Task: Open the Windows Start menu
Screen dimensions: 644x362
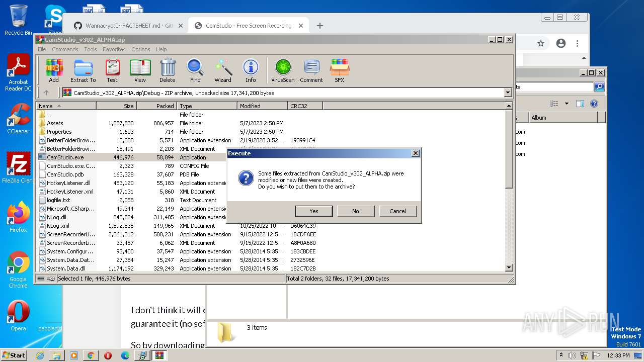Action: click(x=14, y=355)
